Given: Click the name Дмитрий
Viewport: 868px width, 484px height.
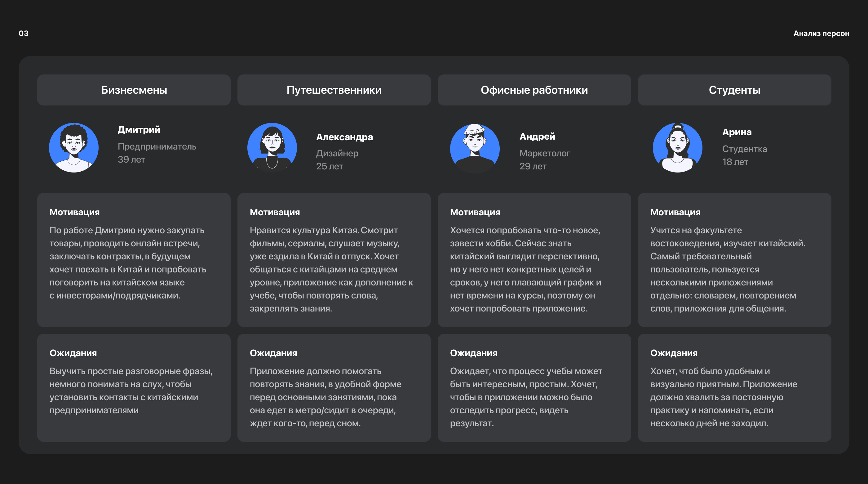Looking at the screenshot, I should click(139, 129).
